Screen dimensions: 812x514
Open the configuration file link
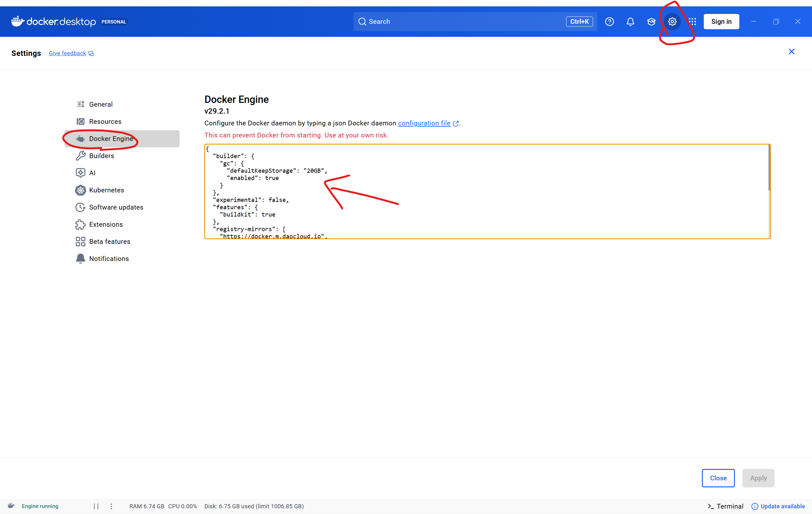424,123
